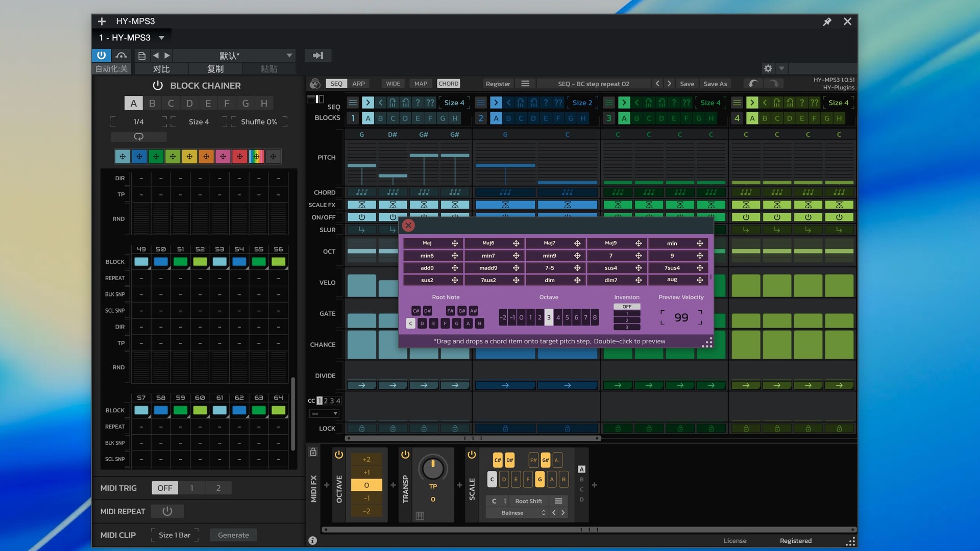Click the palette icon beside the SEQ tab
Screen dimensions: 980x551
tap(315, 84)
